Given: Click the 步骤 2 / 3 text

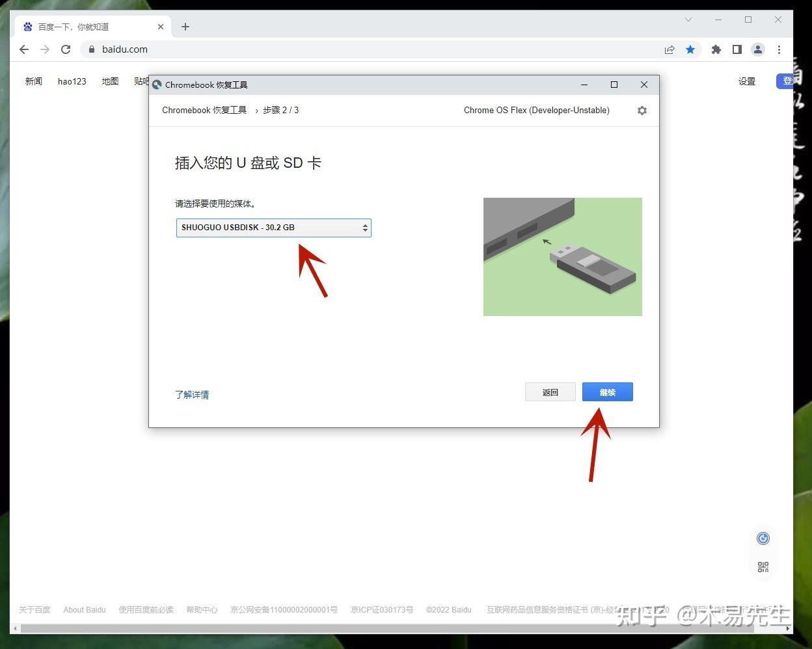Looking at the screenshot, I should [x=281, y=111].
